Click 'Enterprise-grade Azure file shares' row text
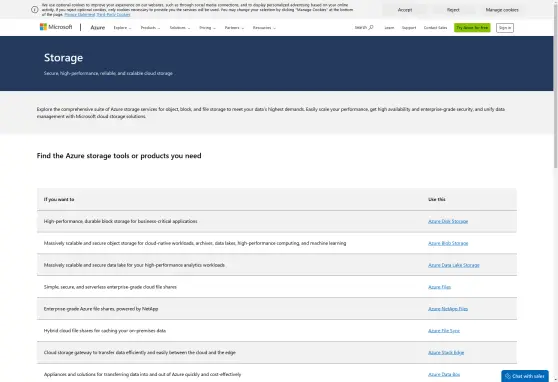Viewport: 558px width, 382px height. [101, 309]
